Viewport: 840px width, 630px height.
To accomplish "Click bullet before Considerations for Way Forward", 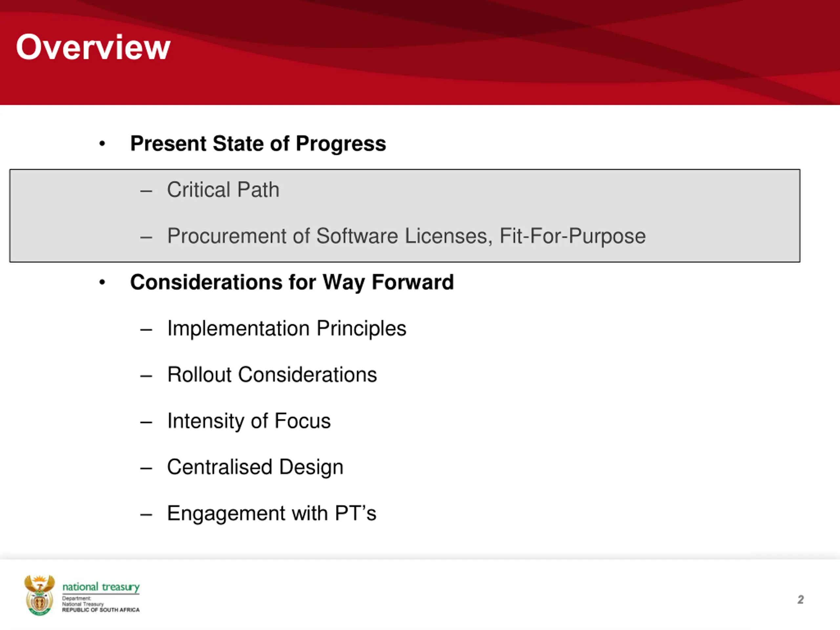I will (x=102, y=283).
